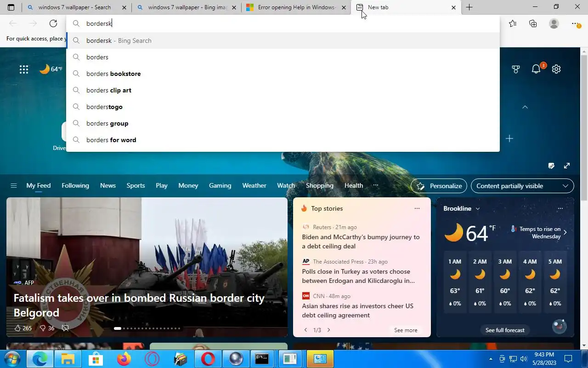Open the Belgorod headline story image

point(147,267)
